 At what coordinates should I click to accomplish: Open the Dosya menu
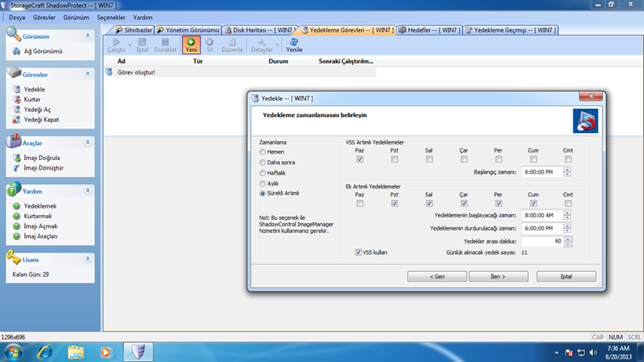(17, 18)
